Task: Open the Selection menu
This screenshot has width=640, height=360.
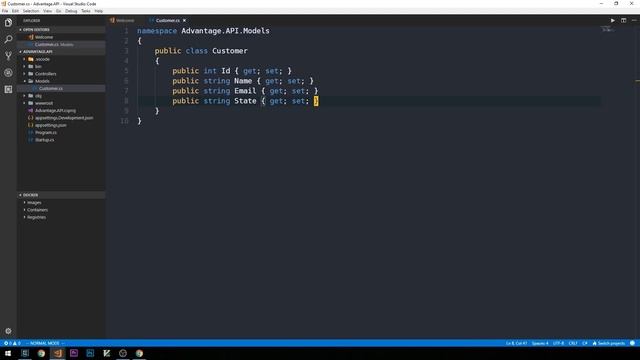Action: pyautogui.click(x=31, y=11)
